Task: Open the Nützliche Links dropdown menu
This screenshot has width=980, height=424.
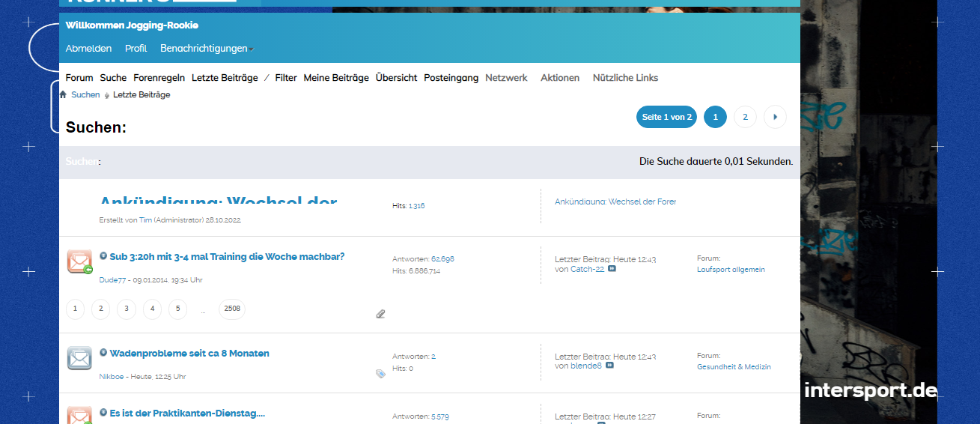Action: coord(625,78)
